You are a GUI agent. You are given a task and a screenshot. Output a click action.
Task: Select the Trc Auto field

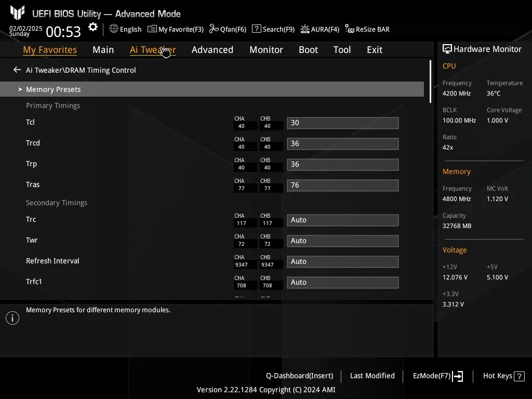point(343,220)
